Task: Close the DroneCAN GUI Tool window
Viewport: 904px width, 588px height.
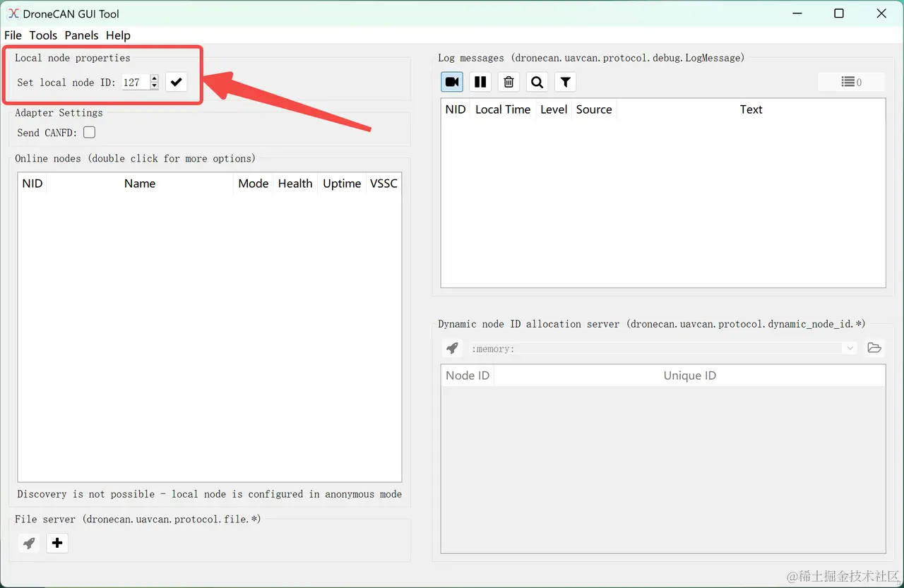Action: pyautogui.click(x=881, y=13)
